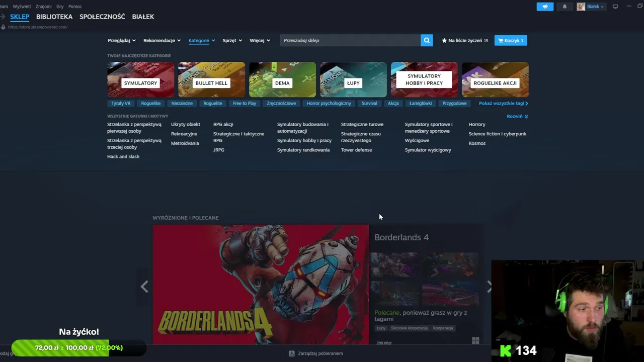
Task: Click the Białek profile avatar
Action: pyautogui.click(x=581, y=7)
